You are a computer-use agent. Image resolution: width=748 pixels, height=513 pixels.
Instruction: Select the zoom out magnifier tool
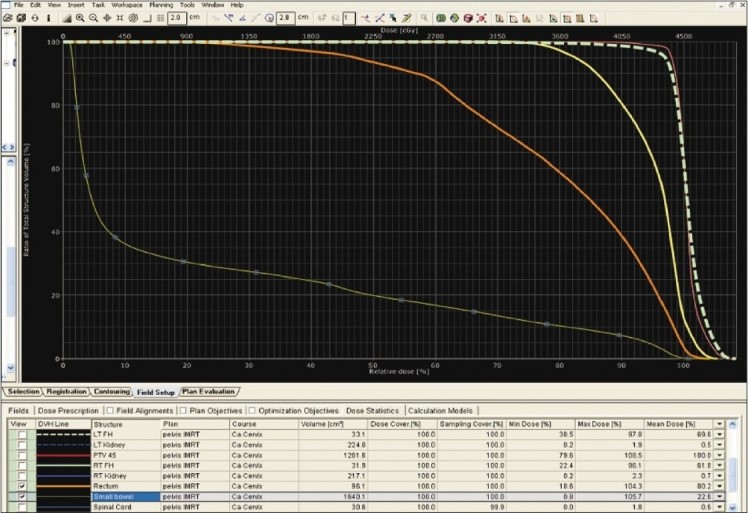pos(94,18)
